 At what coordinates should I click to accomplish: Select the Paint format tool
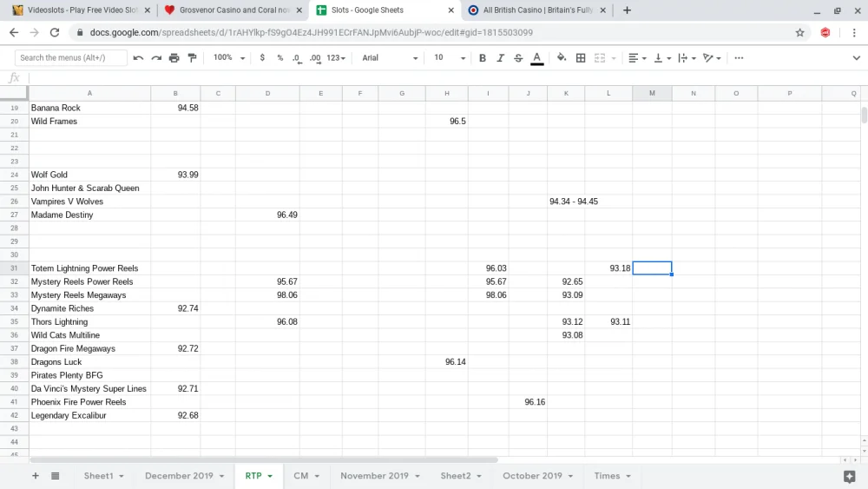[192, 58]
